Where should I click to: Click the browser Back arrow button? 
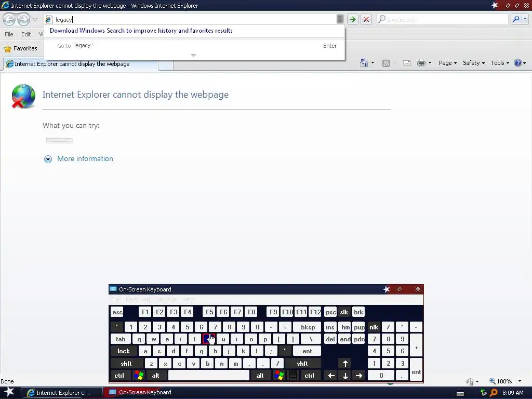[x=9, y=19]
